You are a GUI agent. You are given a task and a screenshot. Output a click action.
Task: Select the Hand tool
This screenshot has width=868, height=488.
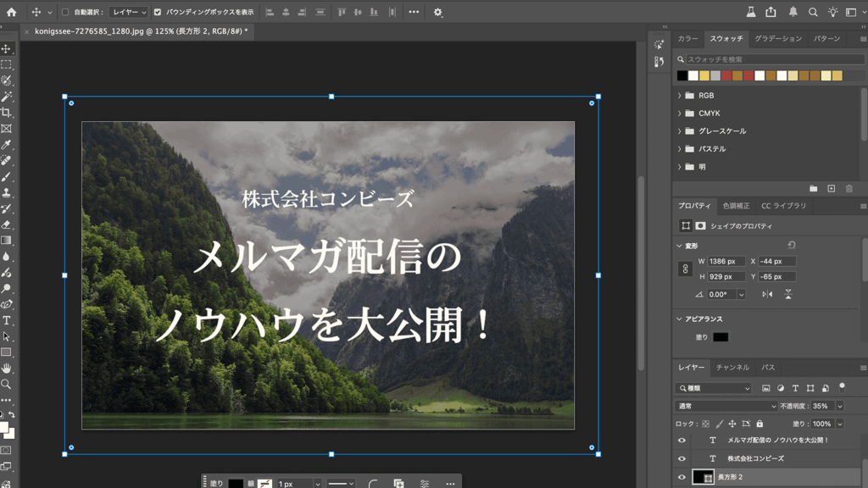[7, 369]
